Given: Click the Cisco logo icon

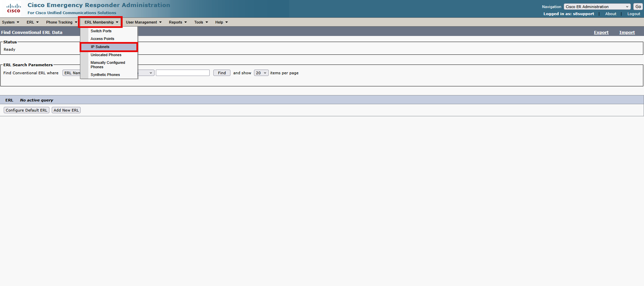Looking at the screenshot, I should click(x=13, y=8).
